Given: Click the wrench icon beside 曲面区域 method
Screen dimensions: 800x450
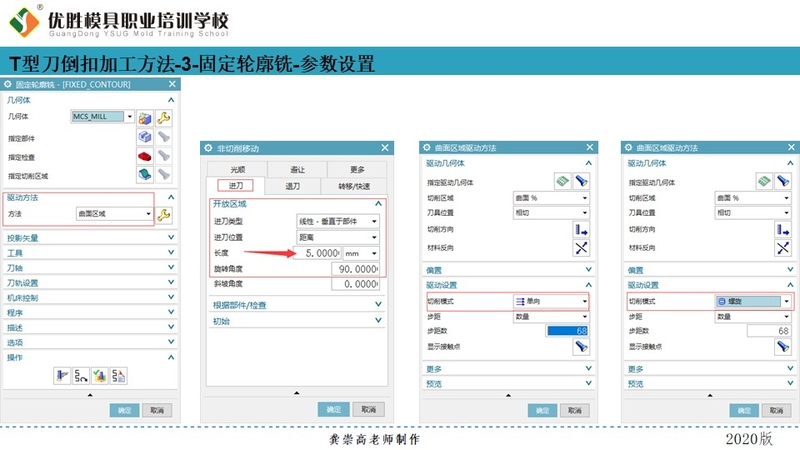Looking at the screenshot, I should tap(164, 214).
